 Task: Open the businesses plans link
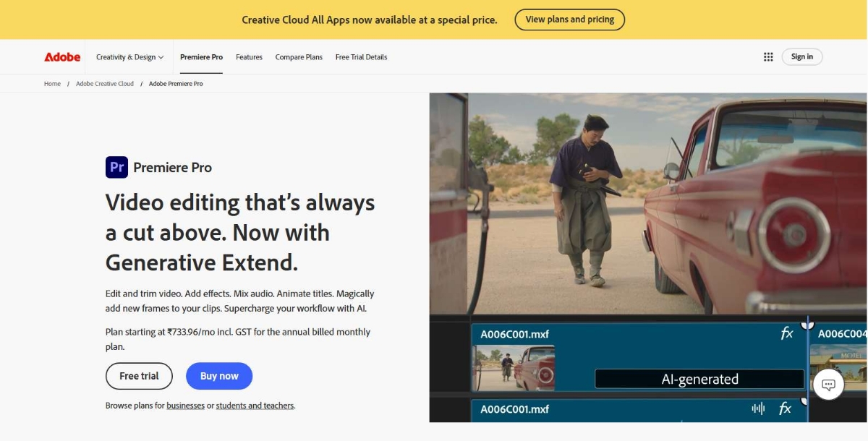coord(185,405)
